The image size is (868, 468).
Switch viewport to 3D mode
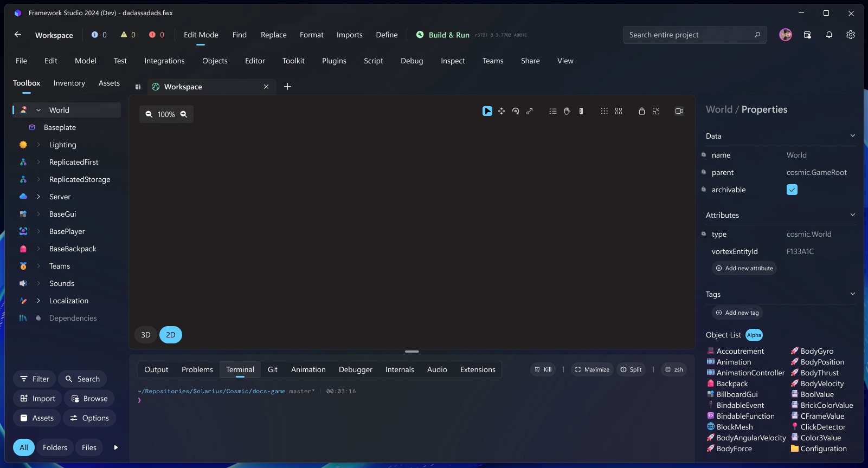coord(146,335)
